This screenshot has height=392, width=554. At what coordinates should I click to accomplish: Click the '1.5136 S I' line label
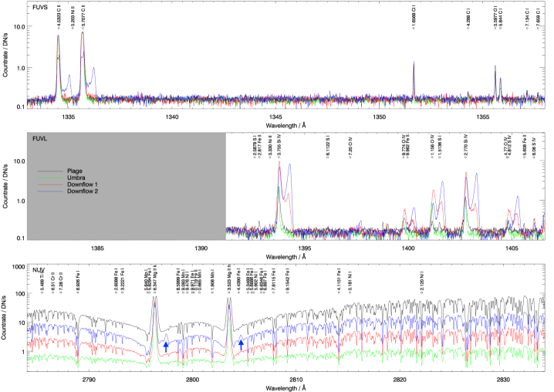pyautogui.click(x=439, y=146)
